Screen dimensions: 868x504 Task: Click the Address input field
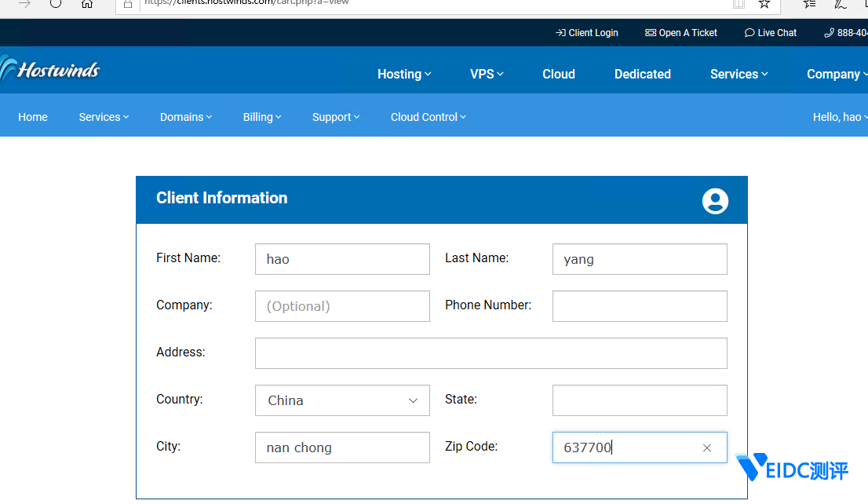pos(491,353)
